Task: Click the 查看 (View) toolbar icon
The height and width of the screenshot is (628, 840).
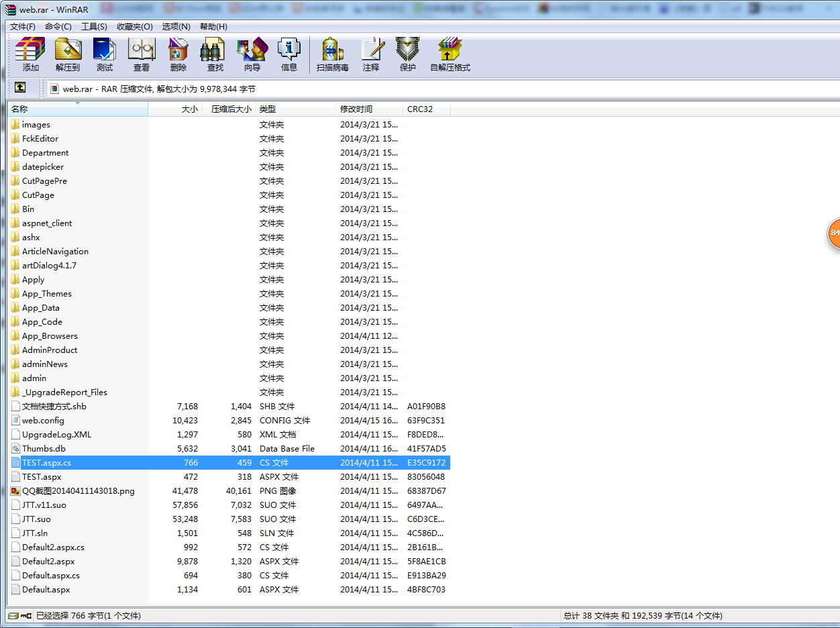Action: pos(142,49)
